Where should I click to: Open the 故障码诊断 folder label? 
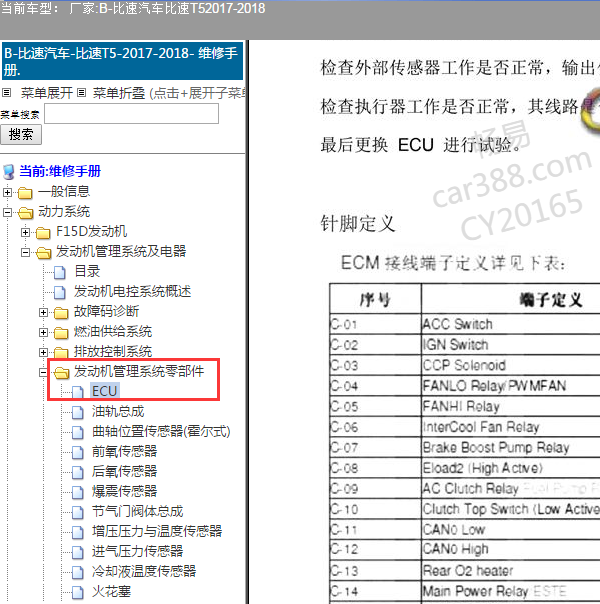[x=106, y=312]
